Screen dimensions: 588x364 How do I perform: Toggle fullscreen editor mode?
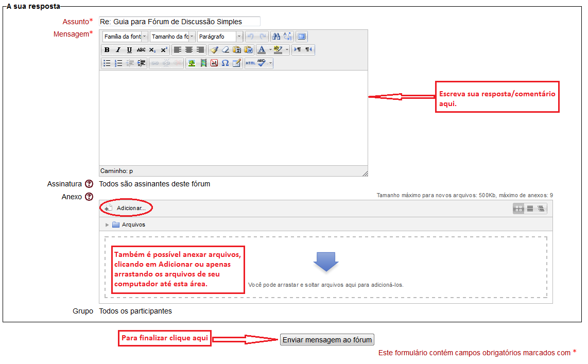(x=302, y=37)
